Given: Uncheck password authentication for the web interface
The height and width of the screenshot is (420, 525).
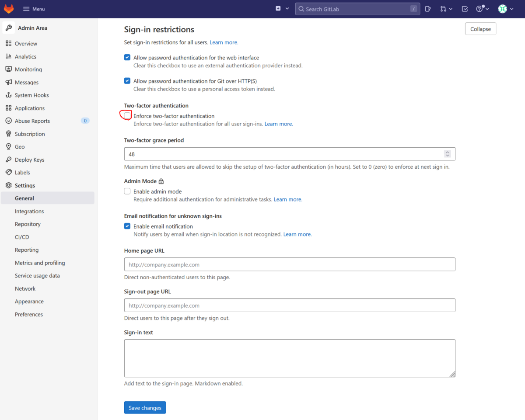Looking at the screenshot, I should tap(127, 57).
